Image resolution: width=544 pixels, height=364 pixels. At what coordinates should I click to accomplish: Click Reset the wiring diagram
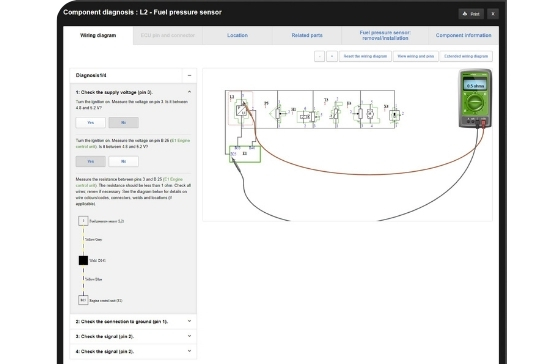coord(365,56)
